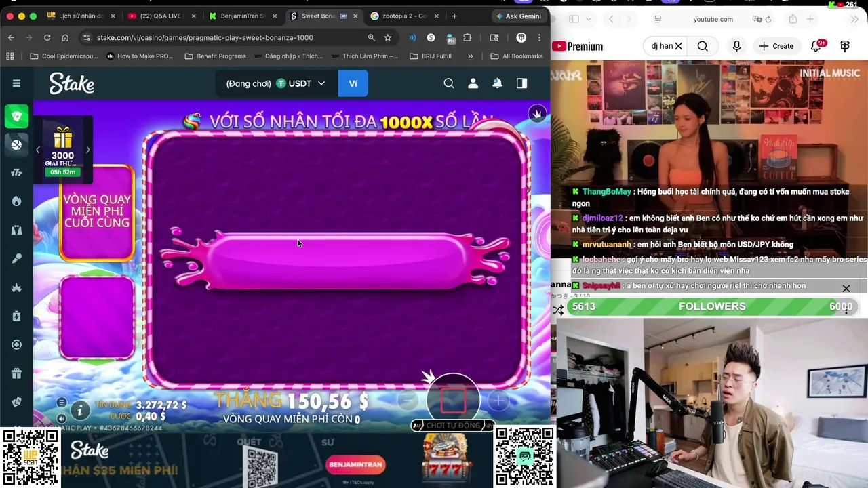Click the blue Ví wallet button
This screenshot has width=868, height=488.
[x=353, y=83]
